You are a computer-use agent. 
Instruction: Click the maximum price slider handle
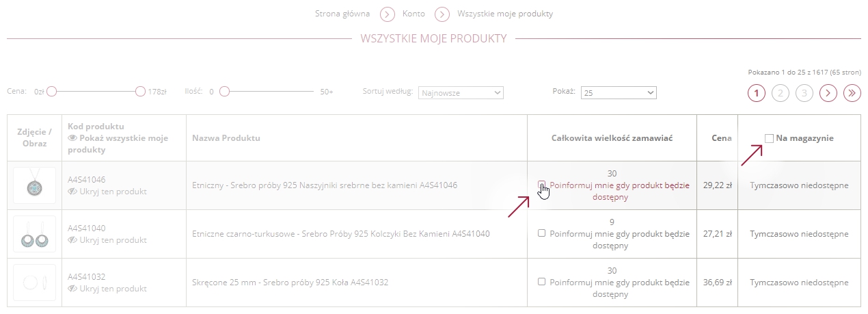tap(140, 91)
